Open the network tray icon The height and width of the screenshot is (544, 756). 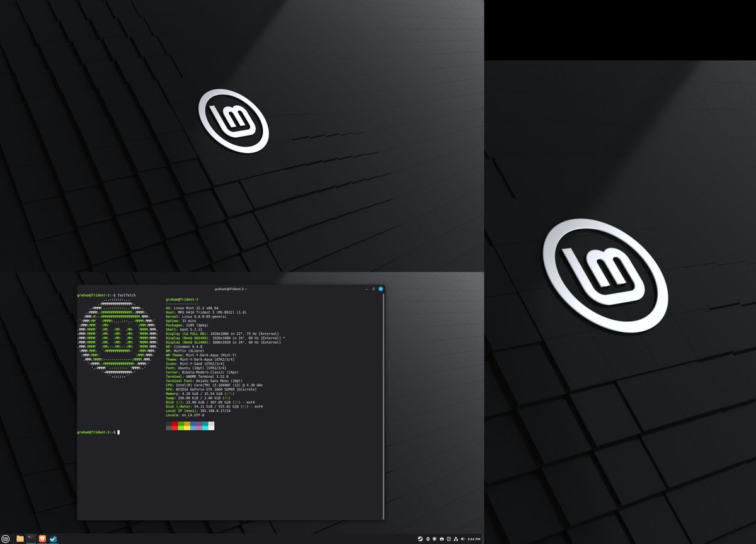pos(456,539)
